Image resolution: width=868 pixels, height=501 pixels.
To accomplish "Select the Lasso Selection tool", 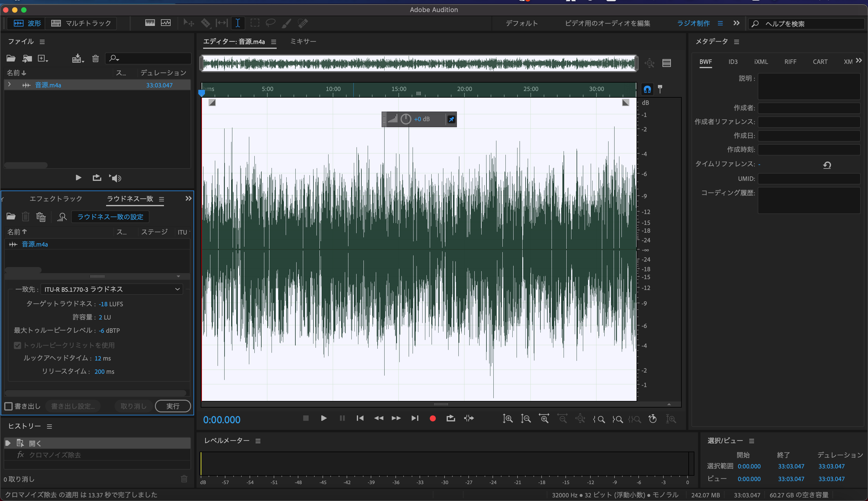I will point(270,23).
